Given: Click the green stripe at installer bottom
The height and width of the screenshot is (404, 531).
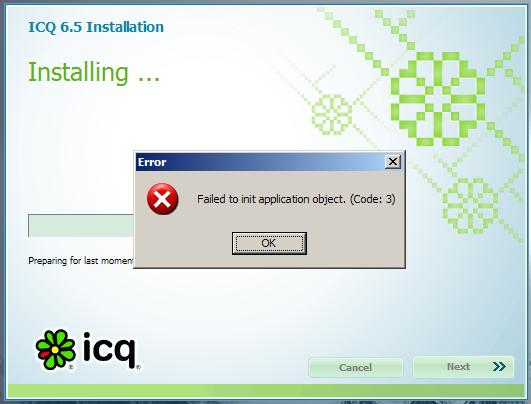Looking at the screenshot, I should click(x=266, y=390).
